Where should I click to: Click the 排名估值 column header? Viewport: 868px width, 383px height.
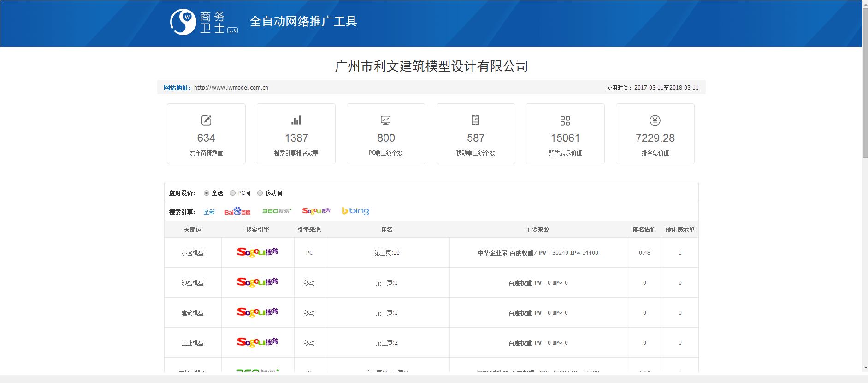click(x=644, y=229)
